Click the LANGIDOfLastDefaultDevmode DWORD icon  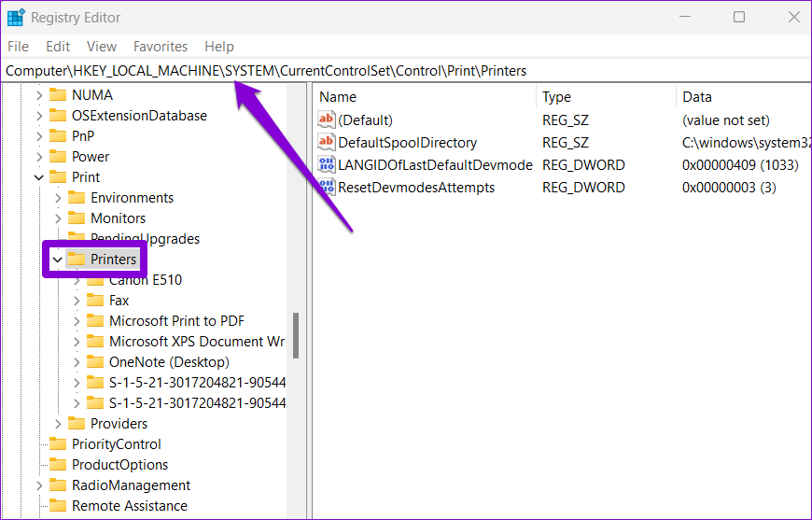[327, 164]
